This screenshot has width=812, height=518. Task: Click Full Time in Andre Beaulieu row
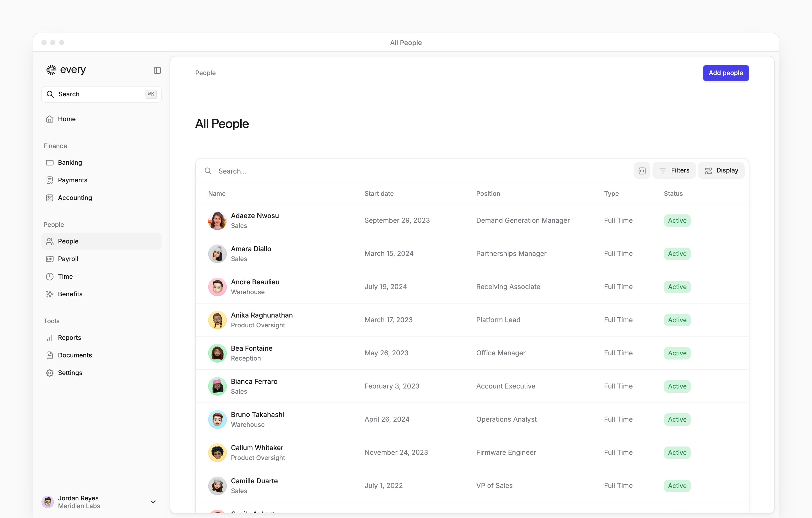[618, 287]
